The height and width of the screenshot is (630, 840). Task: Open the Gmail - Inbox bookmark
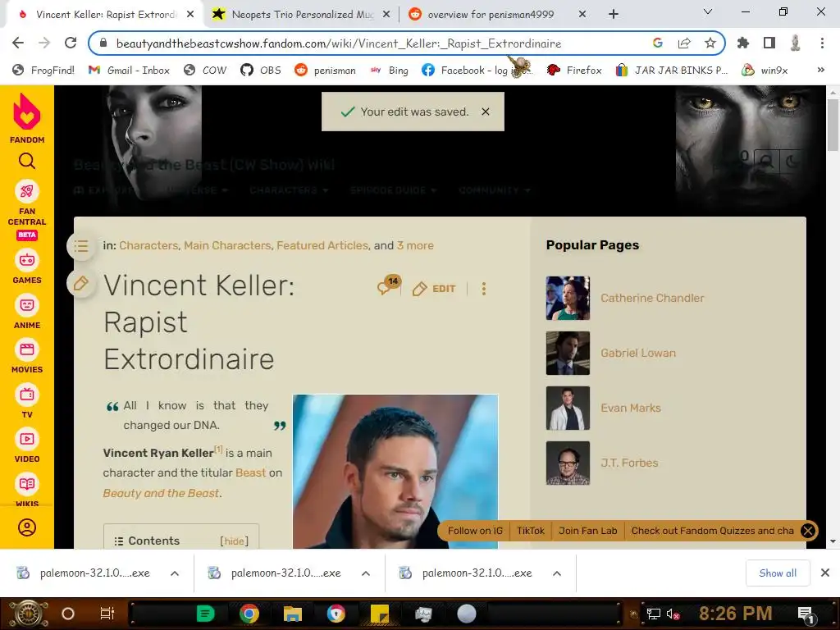(x=129, y=71)
